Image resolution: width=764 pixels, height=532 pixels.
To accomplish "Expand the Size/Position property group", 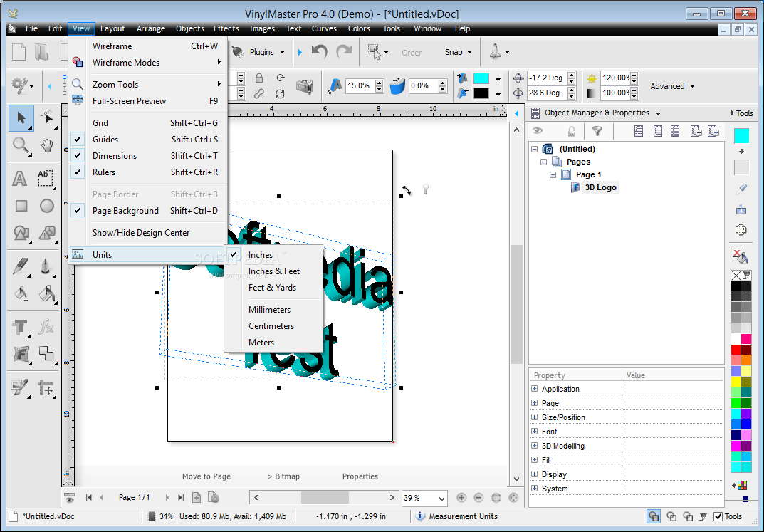I will [x=535, y=417].
